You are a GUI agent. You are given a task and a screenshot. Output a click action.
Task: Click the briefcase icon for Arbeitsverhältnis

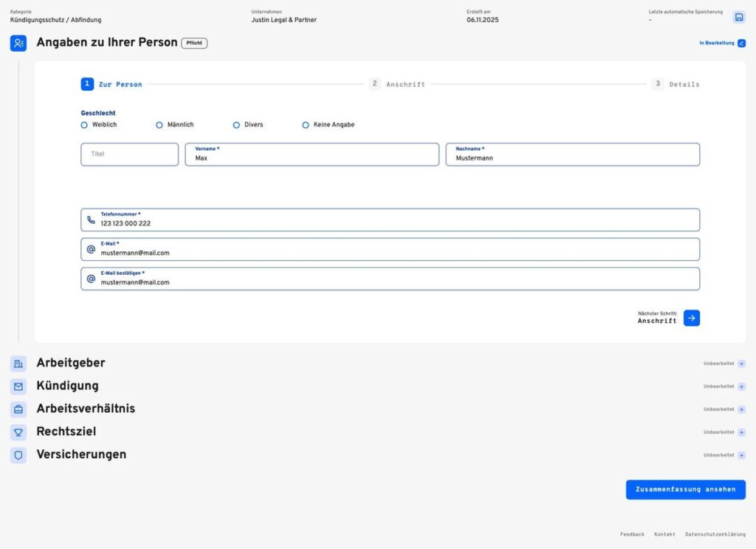click(x=18, y=409)
